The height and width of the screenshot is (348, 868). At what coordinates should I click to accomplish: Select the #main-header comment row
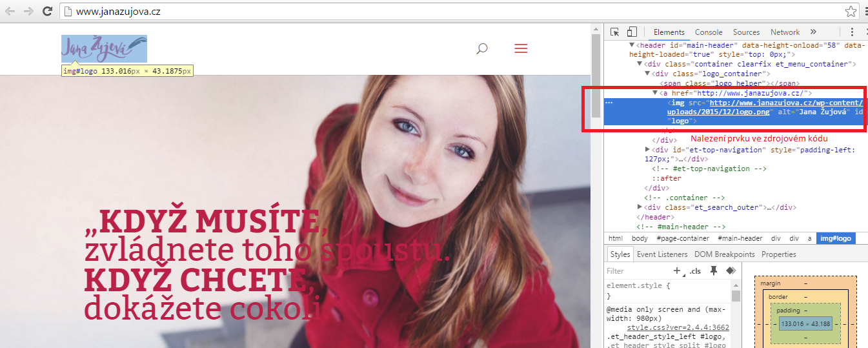[681, 227]
